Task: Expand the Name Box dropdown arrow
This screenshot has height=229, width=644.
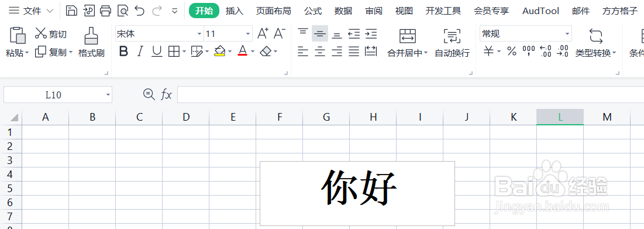Action: pos(108,95)
